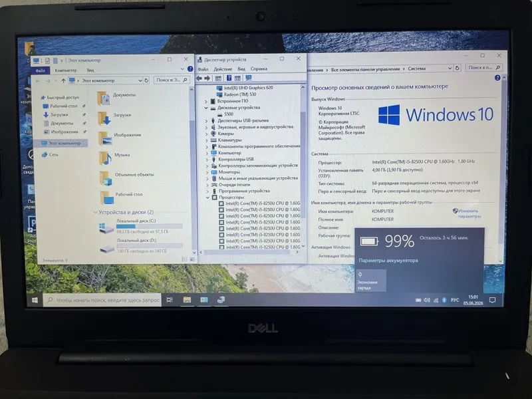Open the Изображения folder in main pane

point(119,137)
